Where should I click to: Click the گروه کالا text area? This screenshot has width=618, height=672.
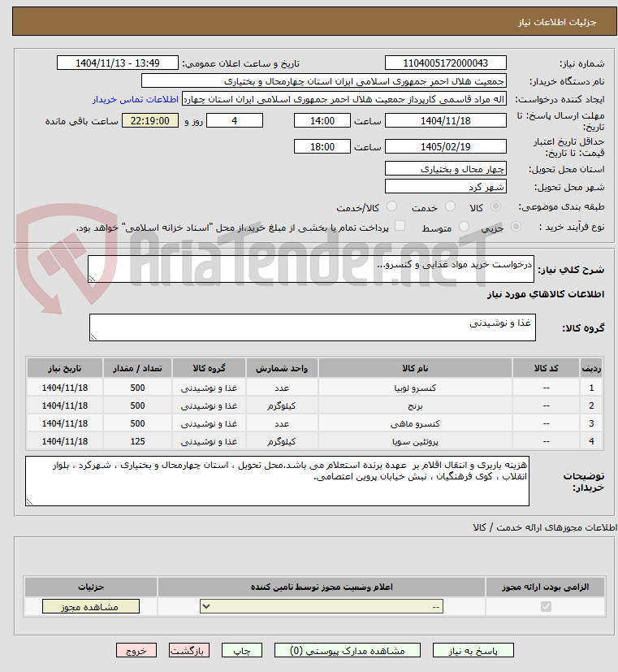click(x=312, y=327)
